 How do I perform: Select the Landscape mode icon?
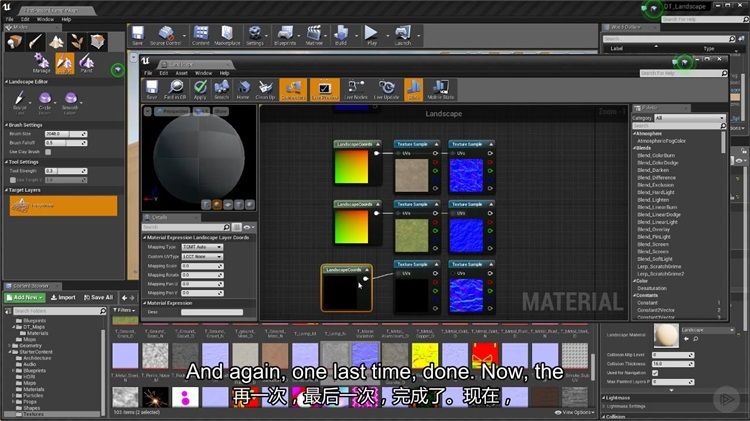pyautogui.click(x=56, y=42)
